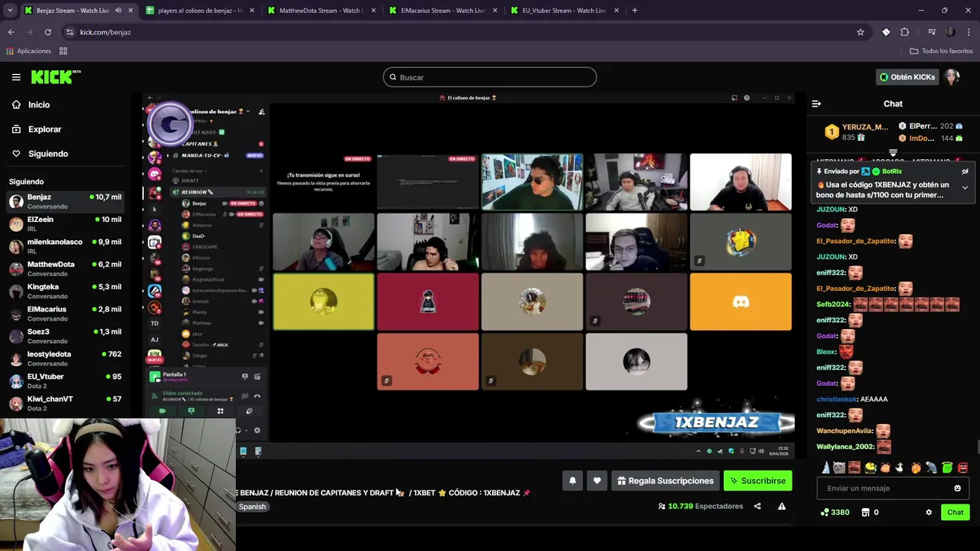The height and width of the screenshot is (551, 980).
Task: Open browser extensions puzzle icon
Action: (x=905, y=32)
